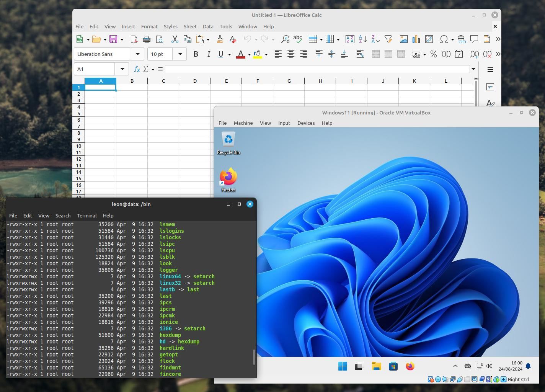Open the Insert Image tool
This screenshot has width=545, height=392.
pos(403,39)
